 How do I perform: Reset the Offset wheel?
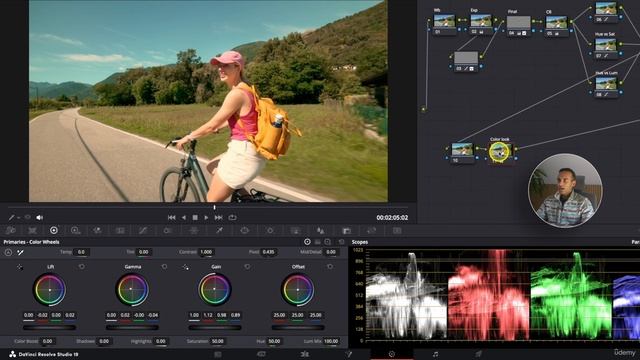tap(330, 267)
